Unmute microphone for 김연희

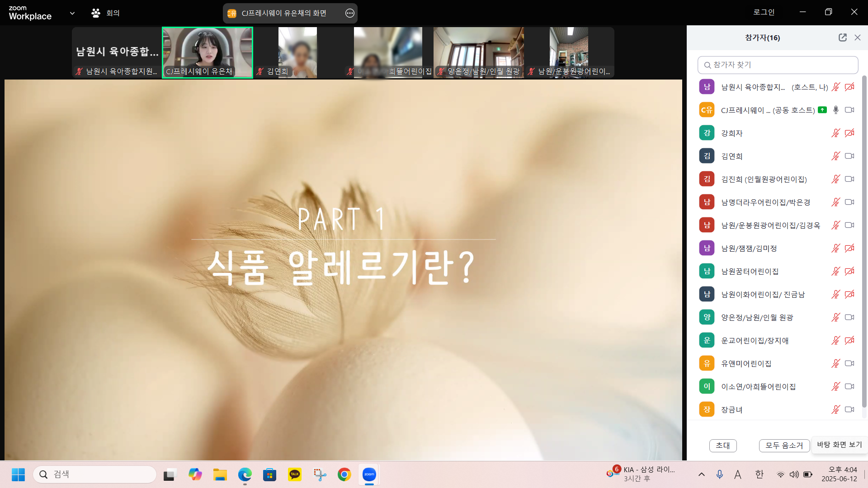pyautogui.click(x=835, y=156)
